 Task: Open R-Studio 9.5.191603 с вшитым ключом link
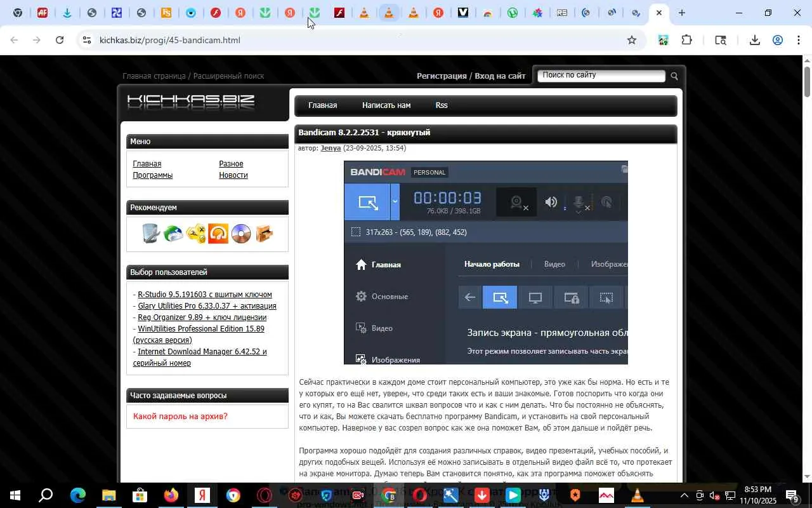coord(204,295)
